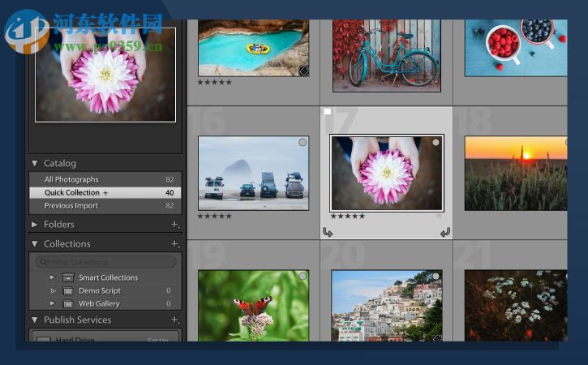
Task: Create a collection using the Collections plus icon
Action: click(x=175, y=244)
